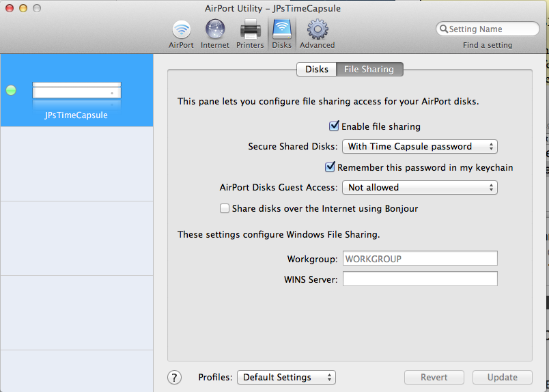
Task: Open the AirPort toolbar section
Action: pos(181,34)
